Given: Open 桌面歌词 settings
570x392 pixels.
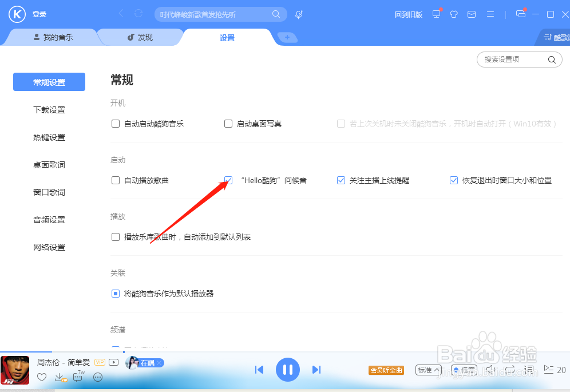Looking at the screenshot, I should [49, 165].
